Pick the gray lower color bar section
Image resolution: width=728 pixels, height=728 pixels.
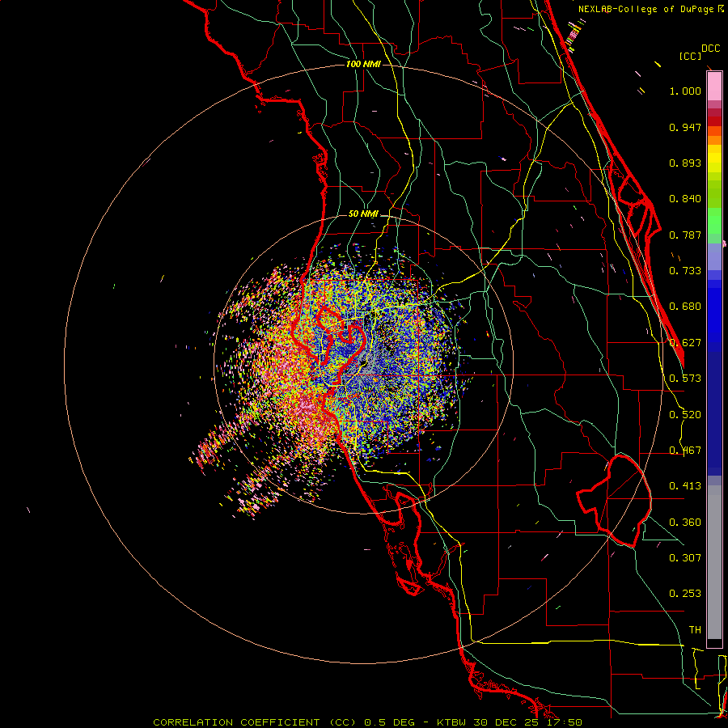tap(714, 562)
